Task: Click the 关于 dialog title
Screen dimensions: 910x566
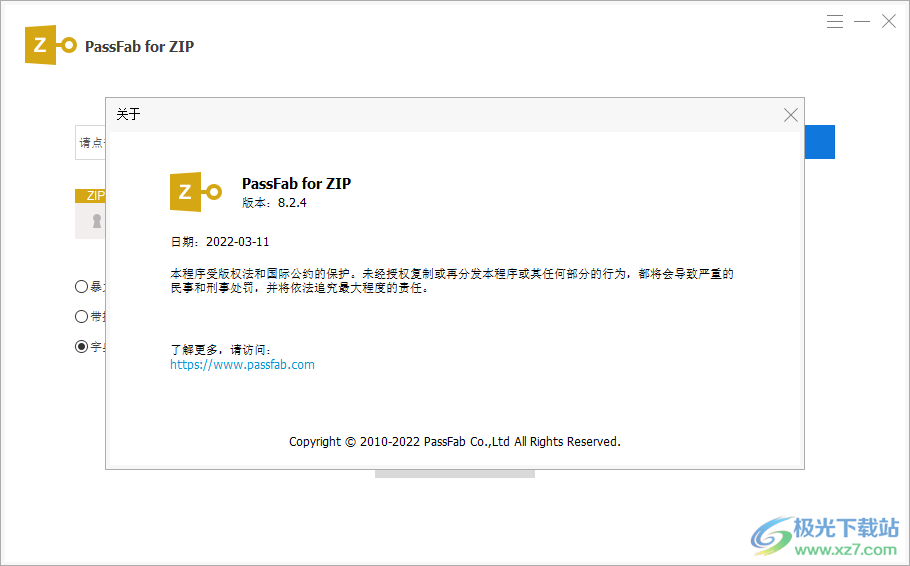Action: click(x=128, y=114)
